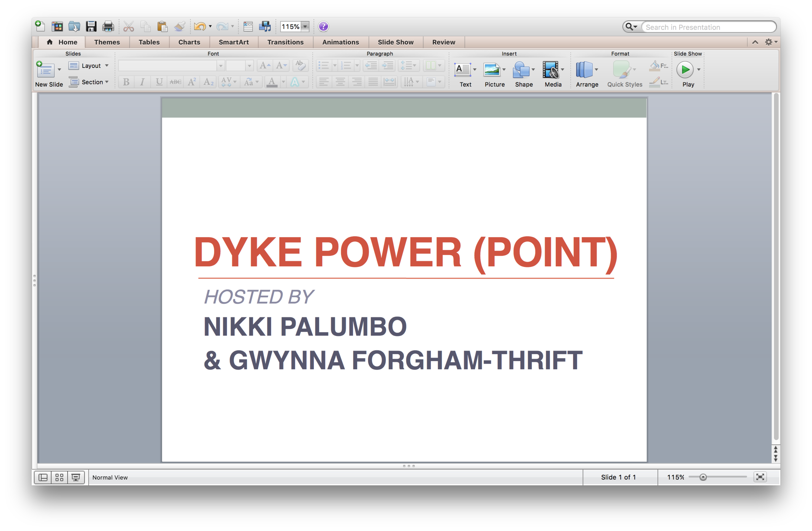Open the ribbon settings gear menu
Viewport: 812px width, 531px height.
click(770, 42)
